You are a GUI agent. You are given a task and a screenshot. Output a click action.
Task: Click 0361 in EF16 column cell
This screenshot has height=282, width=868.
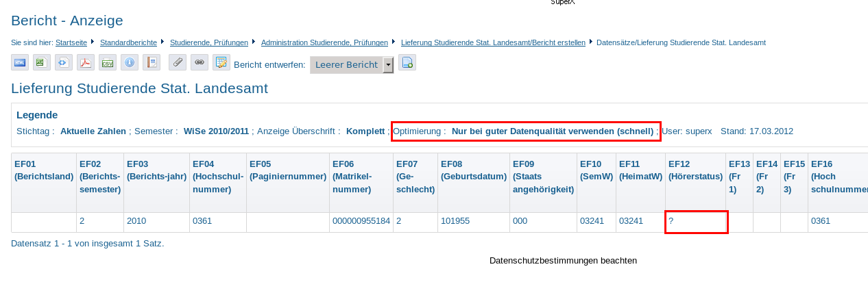coord(821,221)
